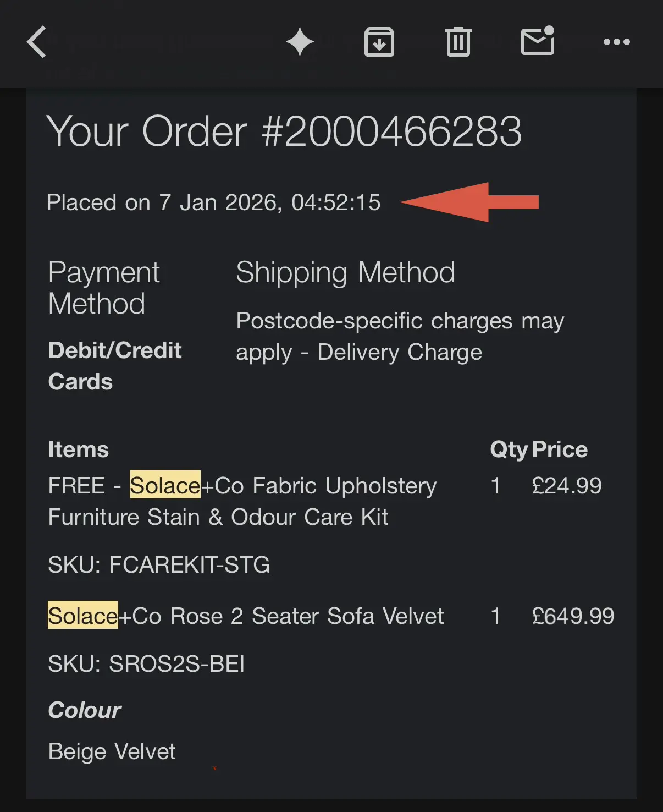This screenshot has height=812, width=663.
Task: Select the Beige Velvet colour value
Action: pos(112,751)
